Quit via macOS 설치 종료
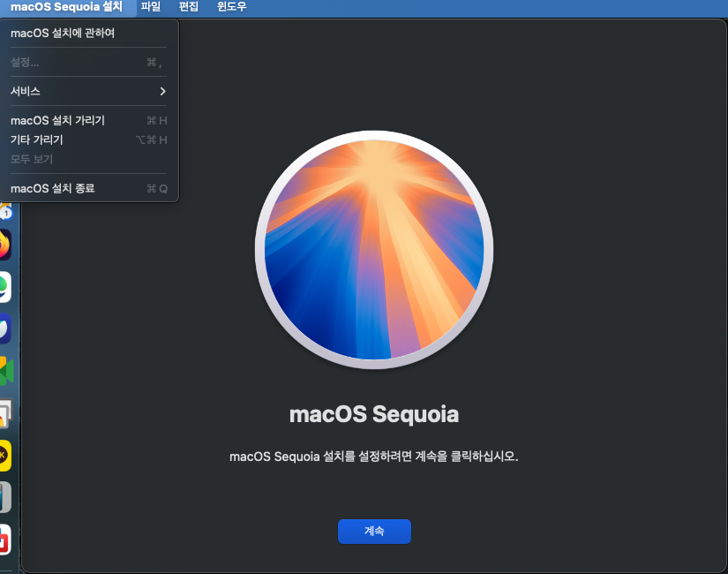728x574 pixels. click(x=52, y=188)
